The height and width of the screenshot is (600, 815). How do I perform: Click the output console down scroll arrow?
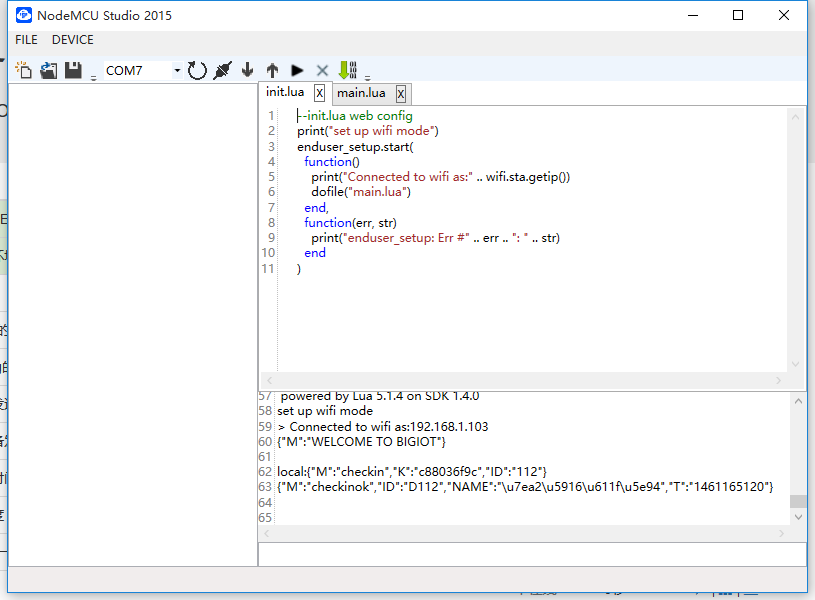pyautogui.click(x=798, y=517)
